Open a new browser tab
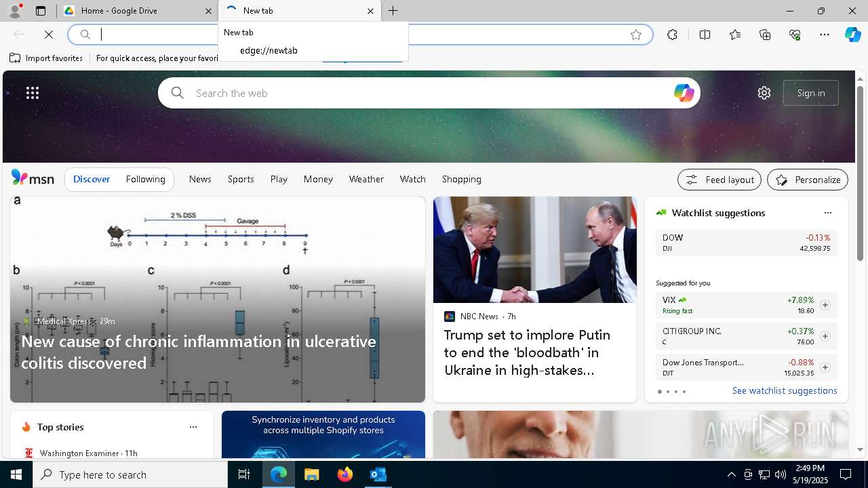The width and height of the screenshot is (868, 488). (393, 11)
